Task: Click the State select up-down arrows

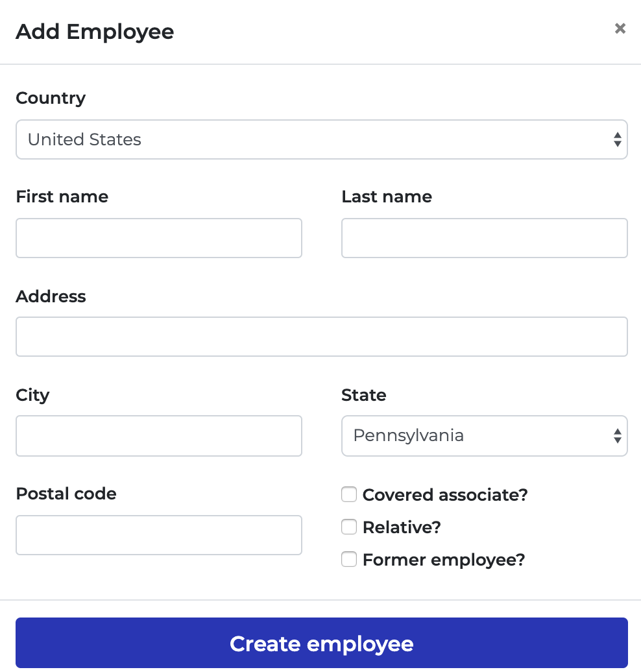Action: click(617, 435)
